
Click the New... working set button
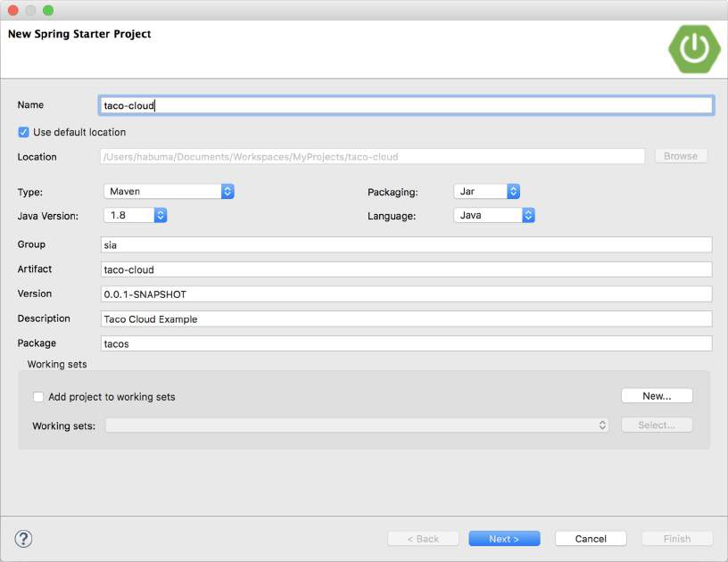coord(657,396)
